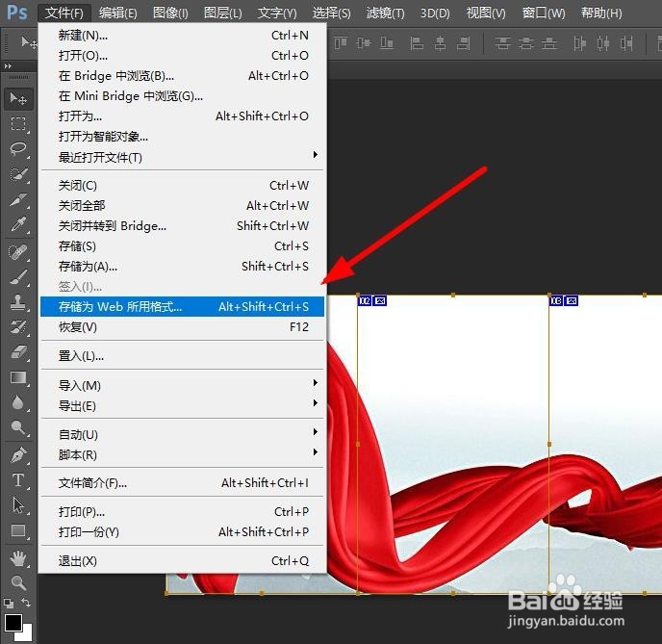Click the align bottom edges icon
Image resolution: width=662 pixels, height=644 pixels.
[x=386, y=43]
